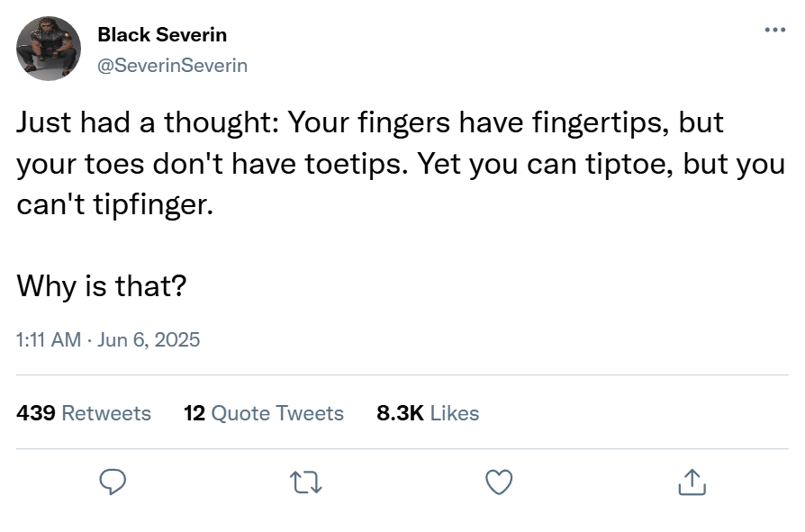
Task: Click the reply speech bubble icon
Action: pos(112,483)
